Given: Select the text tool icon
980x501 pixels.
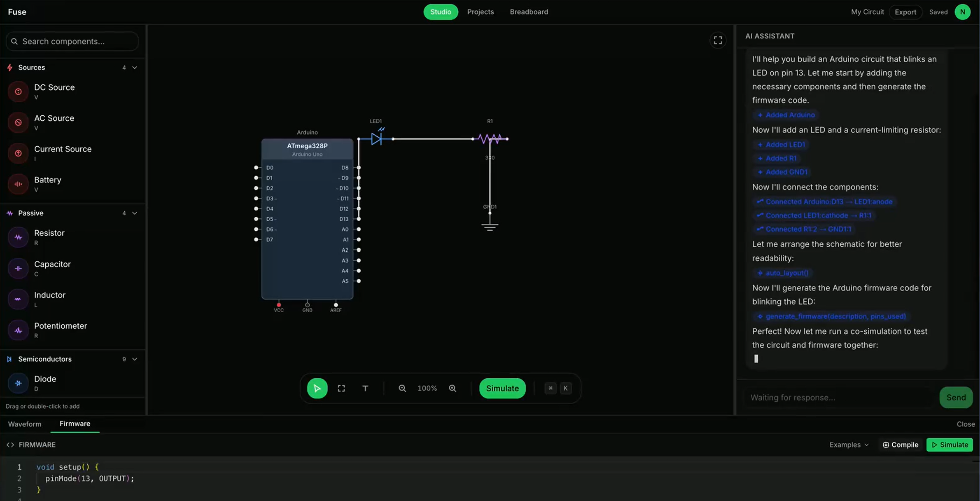Looking at the screenshot, I should click(365, 388).
